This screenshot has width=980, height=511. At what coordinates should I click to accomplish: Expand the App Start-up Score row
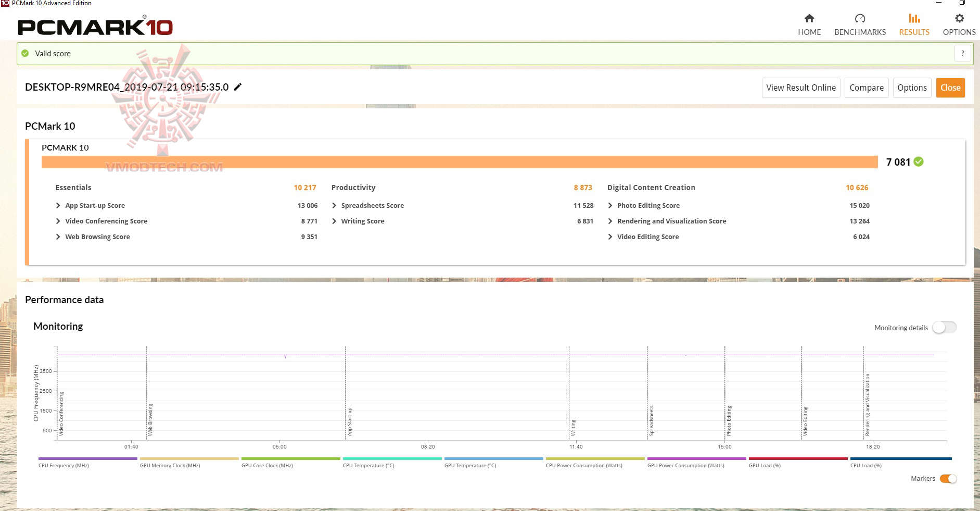click(x=58, y=206)
